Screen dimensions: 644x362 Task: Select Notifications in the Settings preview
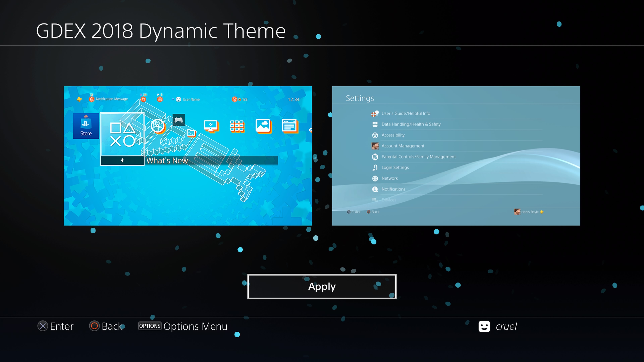(x=393, y=189)
